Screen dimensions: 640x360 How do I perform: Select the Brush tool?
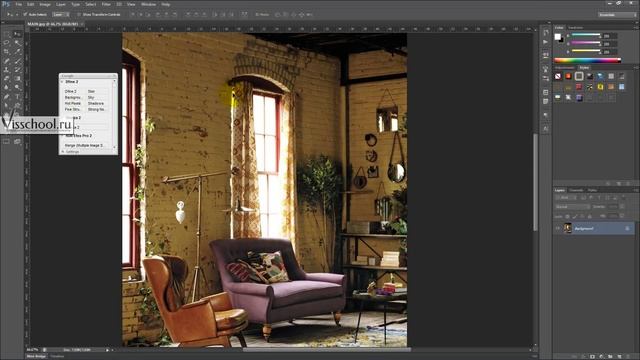[x=17, y=61]
